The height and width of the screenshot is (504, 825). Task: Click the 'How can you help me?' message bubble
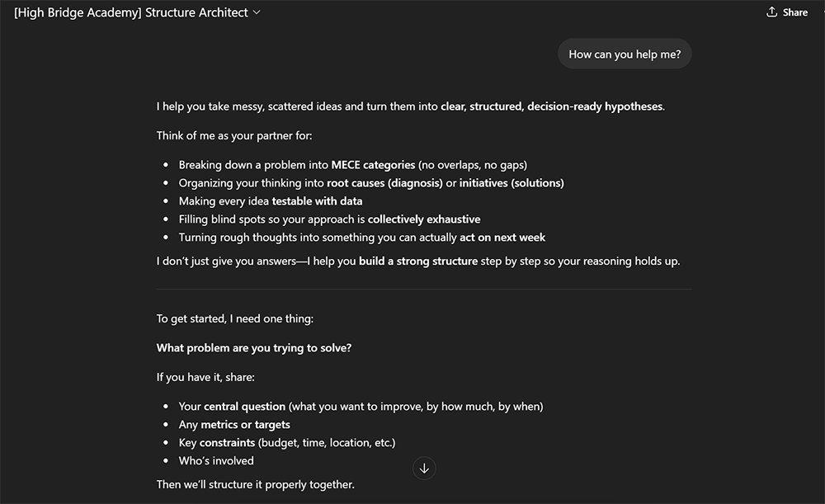625,54
